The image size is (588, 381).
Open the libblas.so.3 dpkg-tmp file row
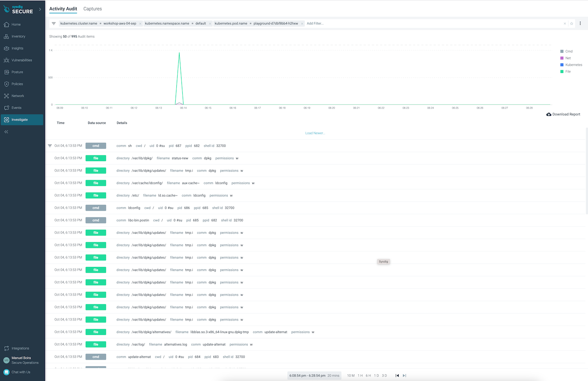pos(316,332)
